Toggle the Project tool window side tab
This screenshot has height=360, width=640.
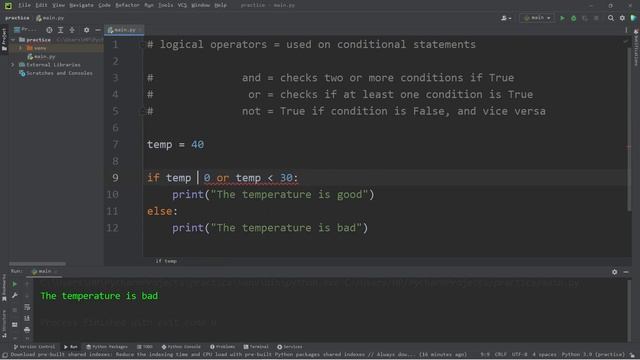(4, 39)
